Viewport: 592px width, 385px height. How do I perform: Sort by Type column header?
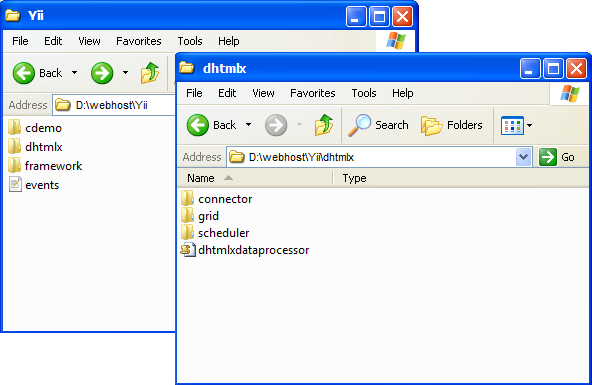[x=354, y=178]
